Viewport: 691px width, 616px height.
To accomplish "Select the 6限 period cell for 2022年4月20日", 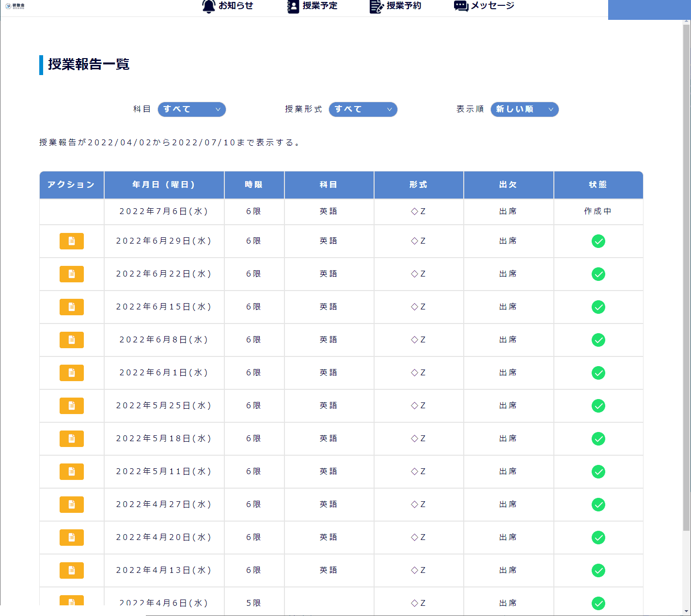I will coord(253,538).
